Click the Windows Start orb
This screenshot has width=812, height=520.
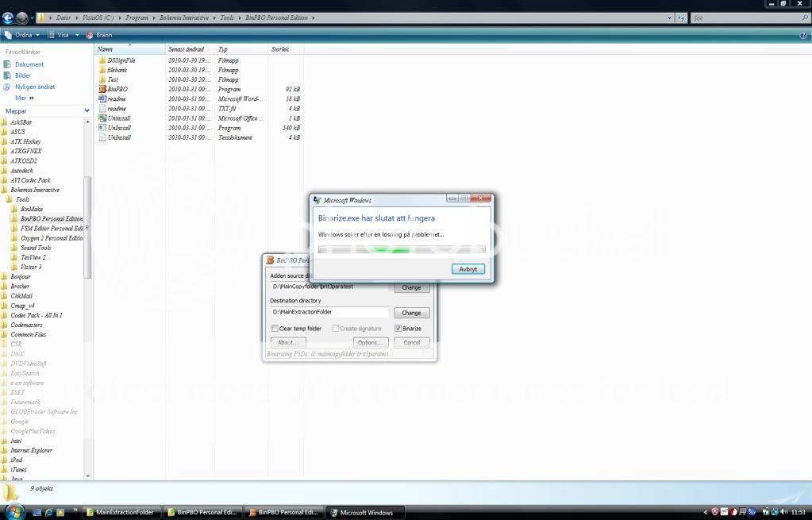pyautogui.click(x=14, y=511)
